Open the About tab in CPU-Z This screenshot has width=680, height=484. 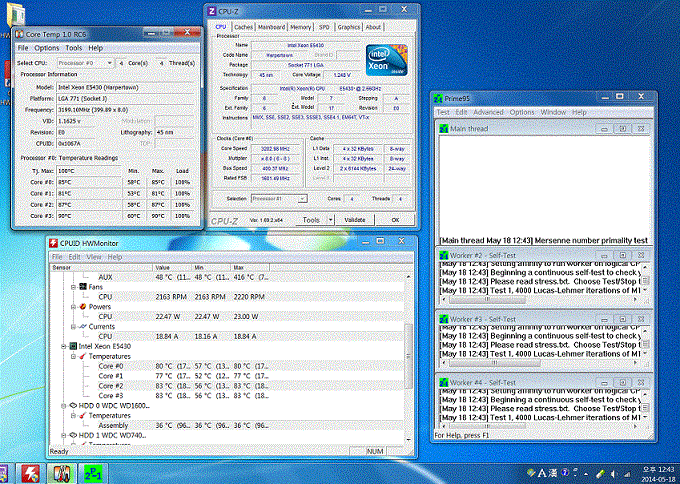(373, 27)
